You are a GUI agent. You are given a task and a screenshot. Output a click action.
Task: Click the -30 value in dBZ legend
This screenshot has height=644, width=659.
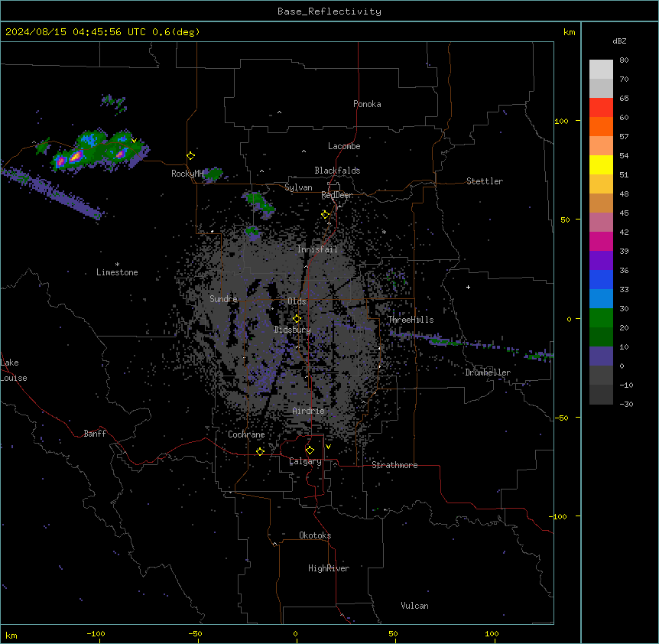coord(626,404)
